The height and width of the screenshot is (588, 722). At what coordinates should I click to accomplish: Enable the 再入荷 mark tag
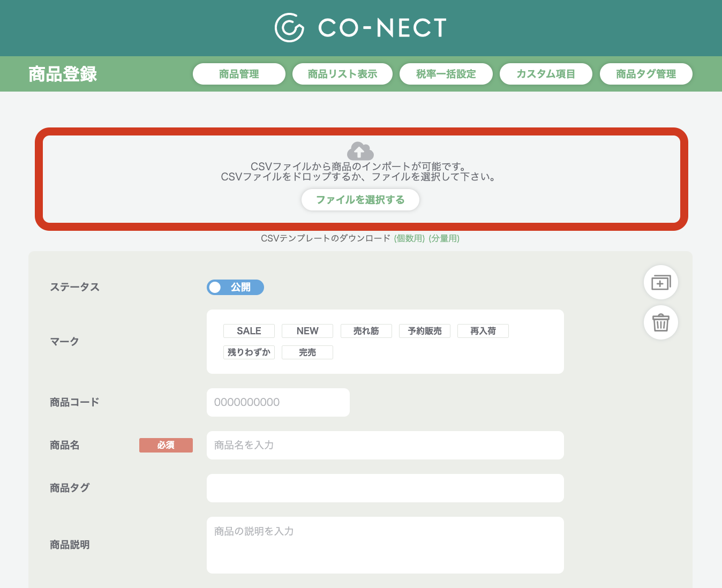click(483, 331)
